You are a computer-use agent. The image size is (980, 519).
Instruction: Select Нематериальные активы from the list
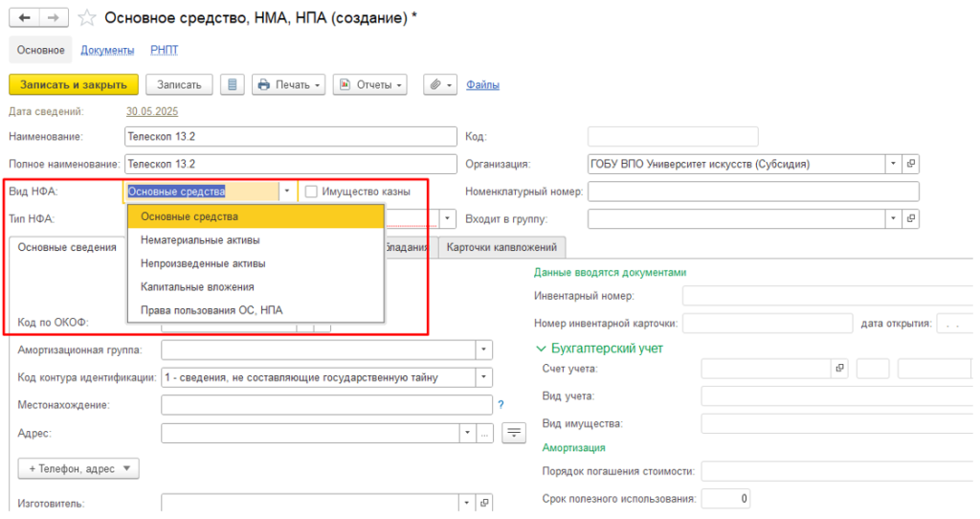[x=199, y=239]
